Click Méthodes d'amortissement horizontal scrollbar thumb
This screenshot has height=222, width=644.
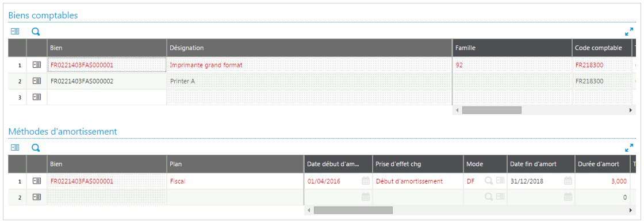[353, 210]
